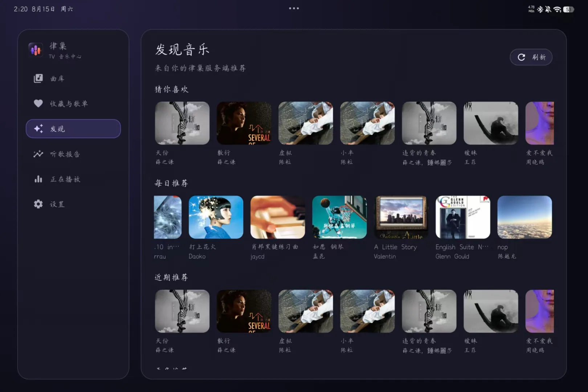Click the 设置 gear icon
This screenshot has width=588, height=392.
[38, 204]
